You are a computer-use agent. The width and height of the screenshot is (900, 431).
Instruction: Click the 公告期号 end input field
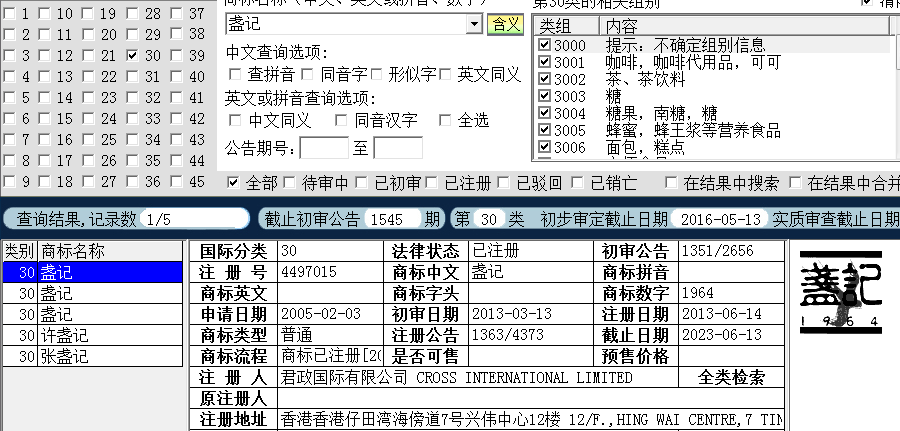[398, 147]
